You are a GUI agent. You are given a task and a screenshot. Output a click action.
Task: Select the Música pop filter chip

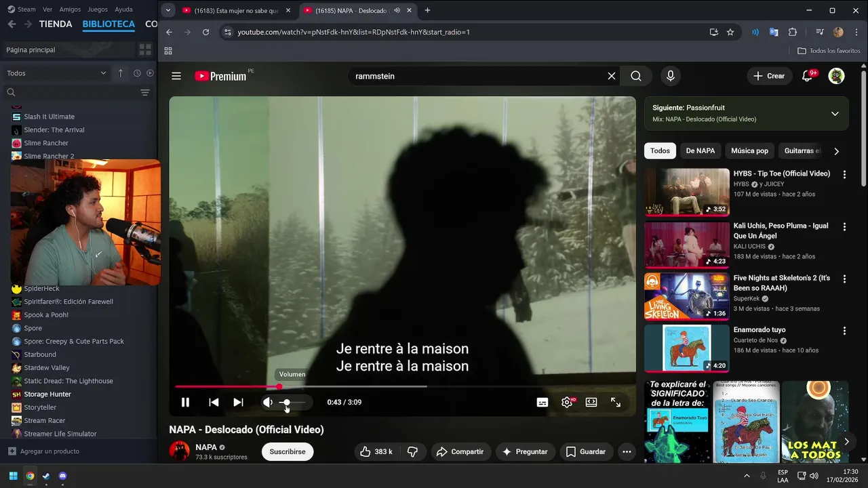click(x=749, y=150)
